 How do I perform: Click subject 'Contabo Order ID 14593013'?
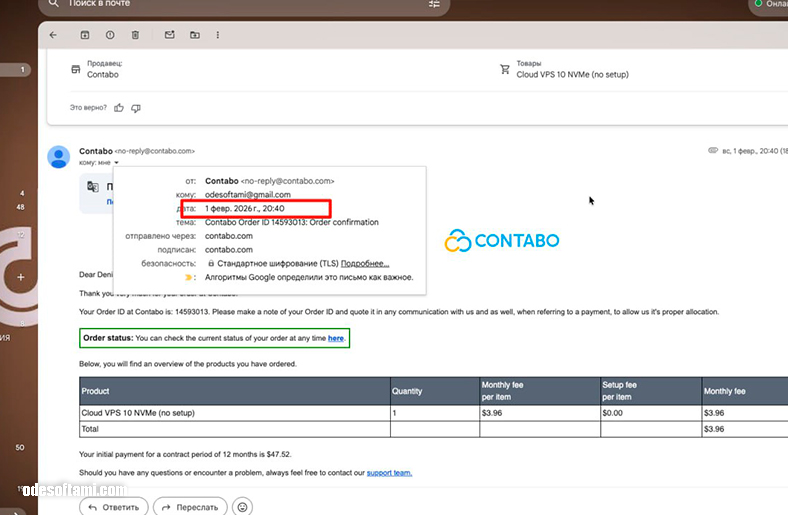pyautogui.click(x=291, y=222)
